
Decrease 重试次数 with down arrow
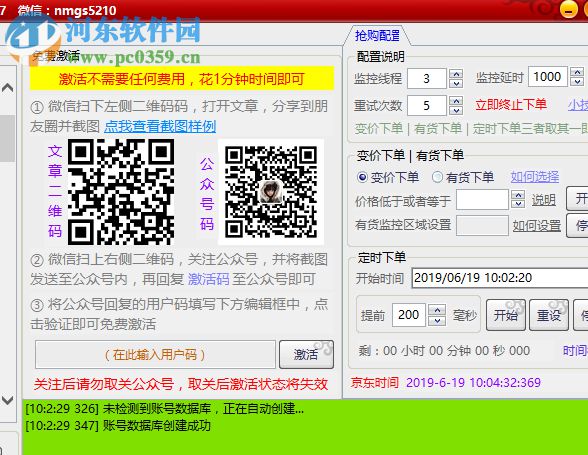tap(456, 110)
